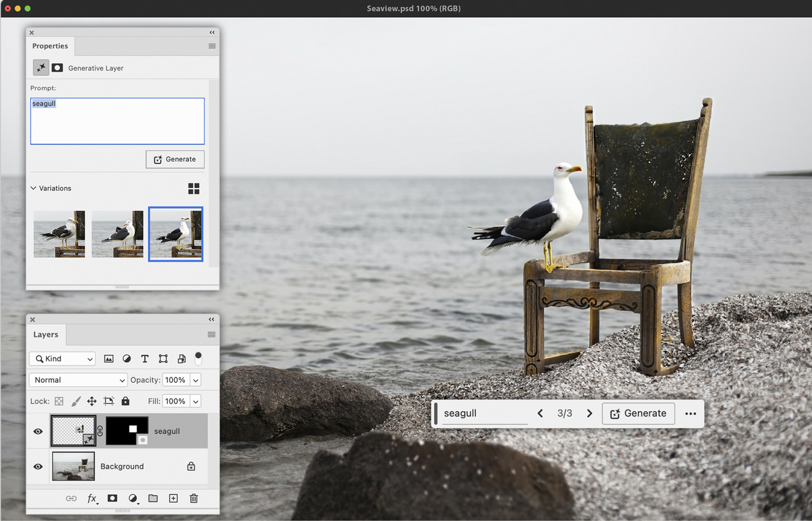Open the Opacity slider dropdown arrow
This screenshot has width=812, height=521.
click(x=195, y=380)
